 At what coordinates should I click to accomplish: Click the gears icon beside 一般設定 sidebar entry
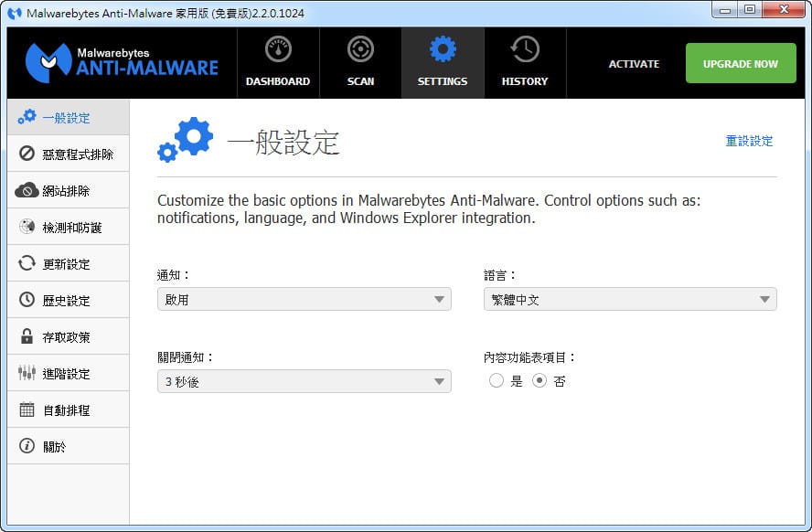(x=27, y=117)
